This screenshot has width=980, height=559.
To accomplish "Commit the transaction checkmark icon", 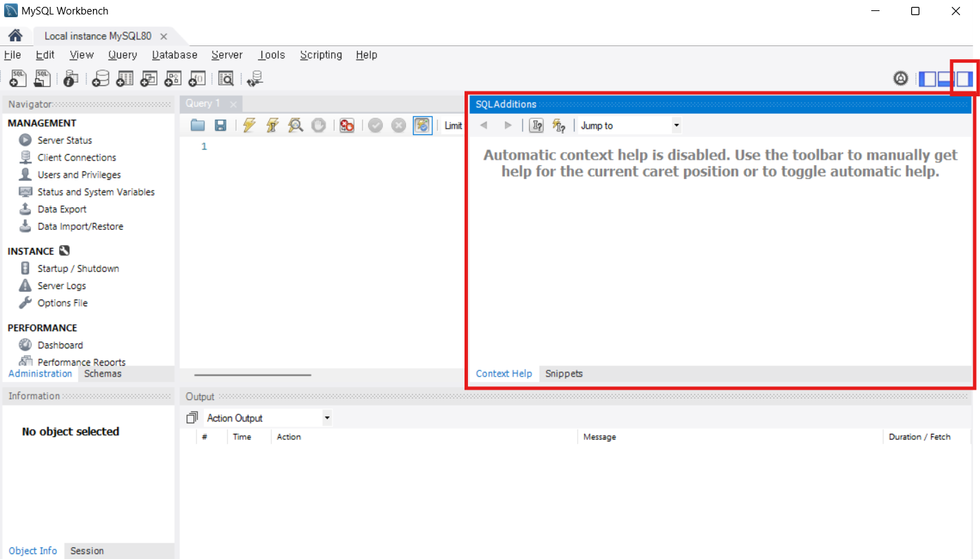I will click(375, 125).
